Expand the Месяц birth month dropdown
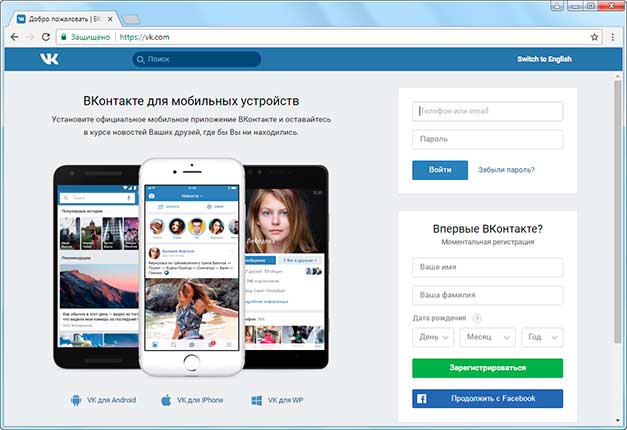Screen dimensions: 627x430 point(487,337)
